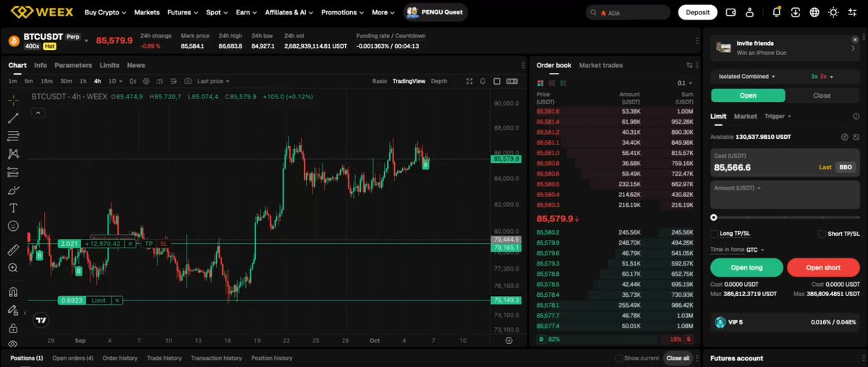Open the Futures menu in navigation
Viewport: 868px width, 367px height.
pyautogui.click(x=182, y=12)
